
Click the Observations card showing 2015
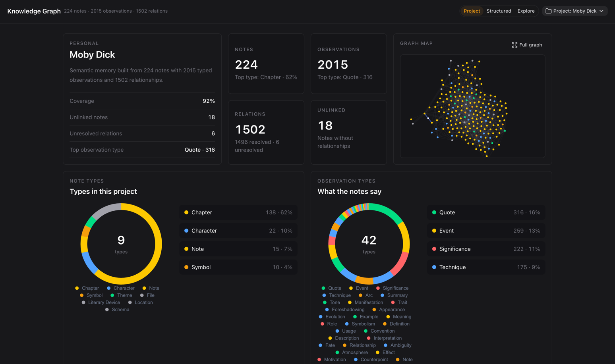click(x=349, y=64)
